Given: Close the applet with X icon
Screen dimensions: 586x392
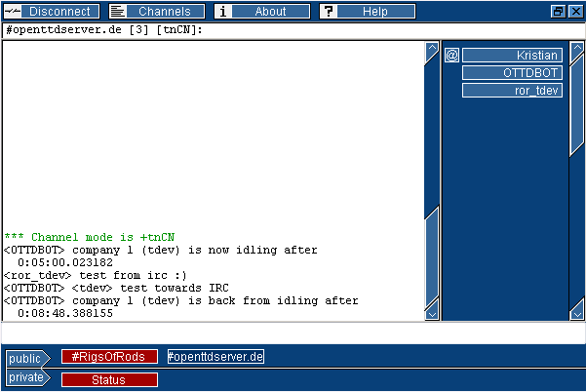Looking at the screenshot, I should click(576, 11).
